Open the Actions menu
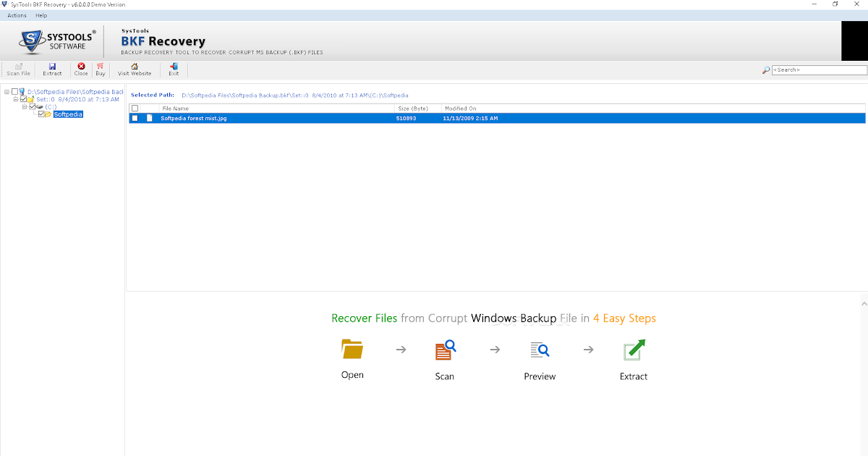 pyautogui.click(x=17, y=15)
